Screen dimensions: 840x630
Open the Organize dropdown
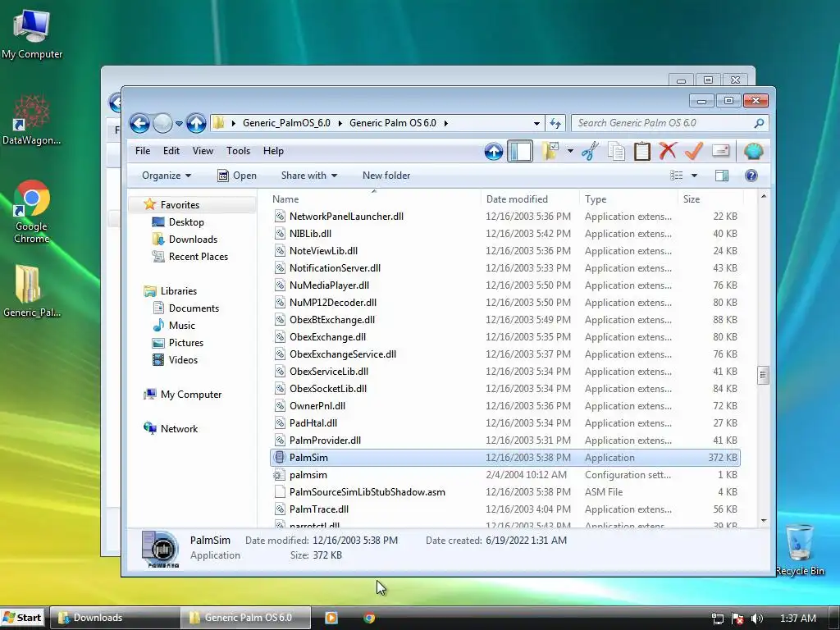[x=167, y=176]
